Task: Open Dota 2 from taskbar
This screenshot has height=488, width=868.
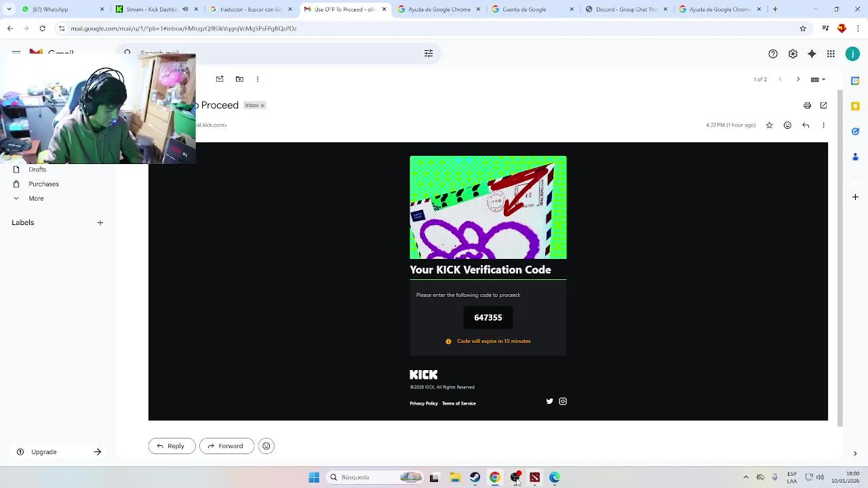Action: pyautogui.click(x=534, y=478)
